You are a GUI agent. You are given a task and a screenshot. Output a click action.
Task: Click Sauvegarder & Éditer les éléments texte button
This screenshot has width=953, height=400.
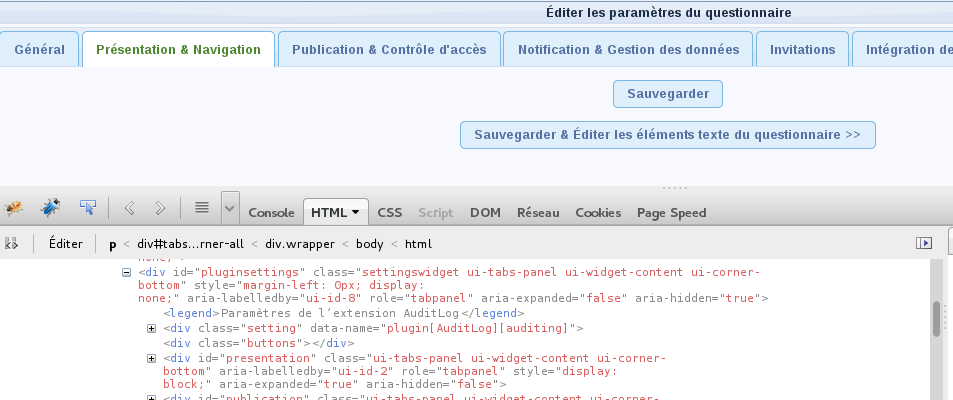click(667, 135)
